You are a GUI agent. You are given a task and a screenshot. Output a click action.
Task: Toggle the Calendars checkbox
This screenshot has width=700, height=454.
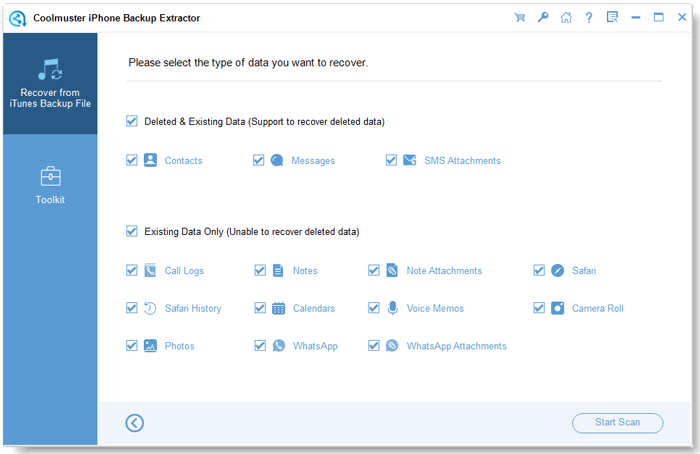click(260, 308)
